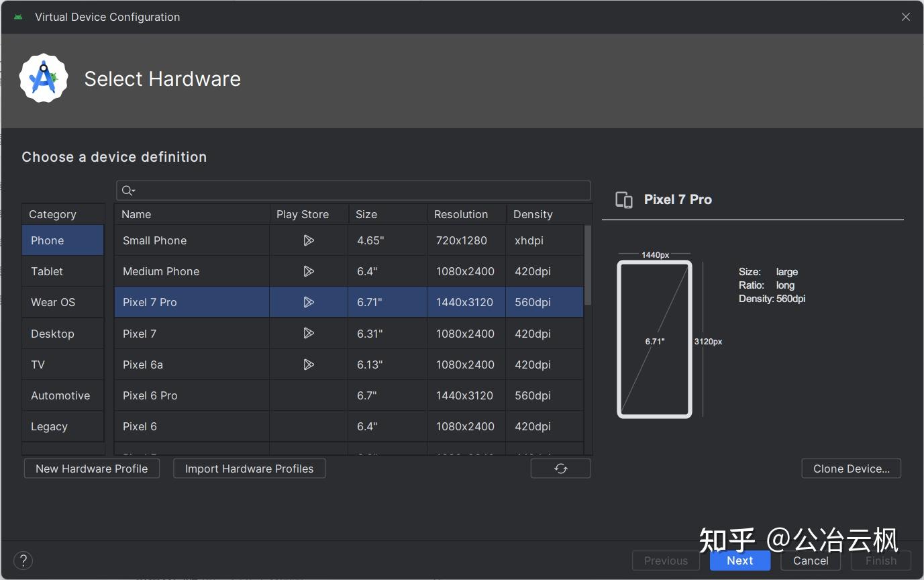The image size is (924, 580).
Task: Open help via the question mark icon
Action: (x=23, y=561)
